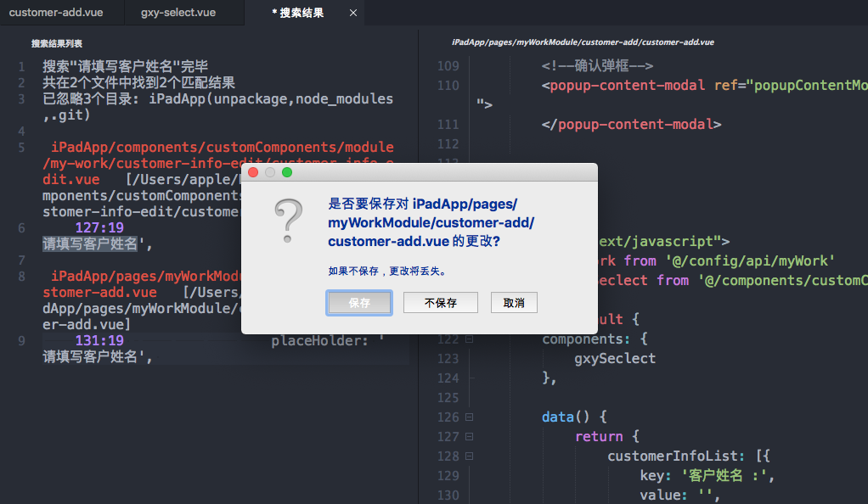Click the 搜索结果列表 panel header
The image size is (868, 504).
click(57, 43)
